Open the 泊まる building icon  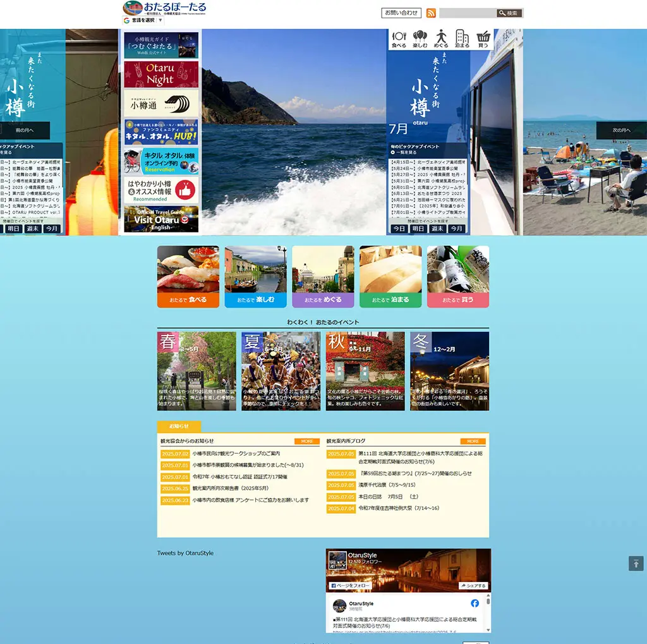462,39
